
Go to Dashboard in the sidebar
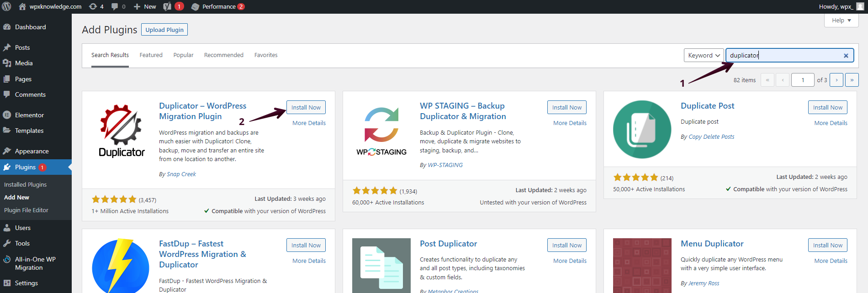tap(30, 27)
